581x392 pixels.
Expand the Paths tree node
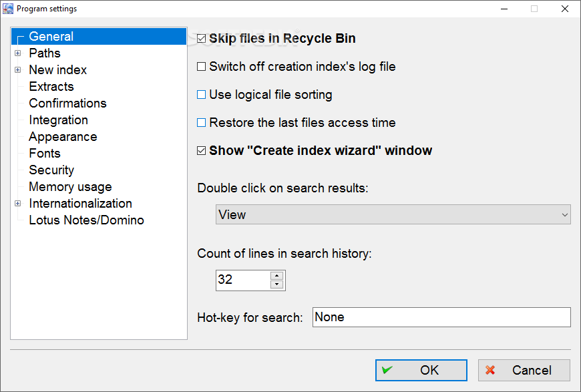18,53
